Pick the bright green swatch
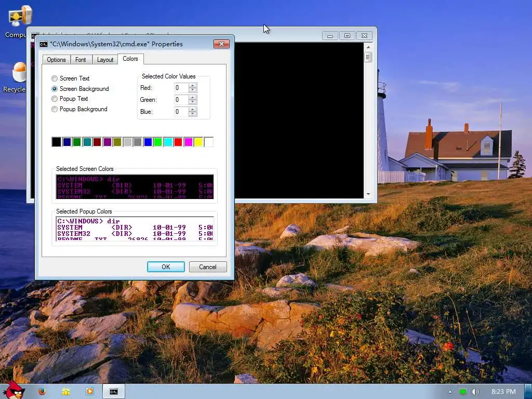Screen dimensions: 532x399 tap(158, 142)
